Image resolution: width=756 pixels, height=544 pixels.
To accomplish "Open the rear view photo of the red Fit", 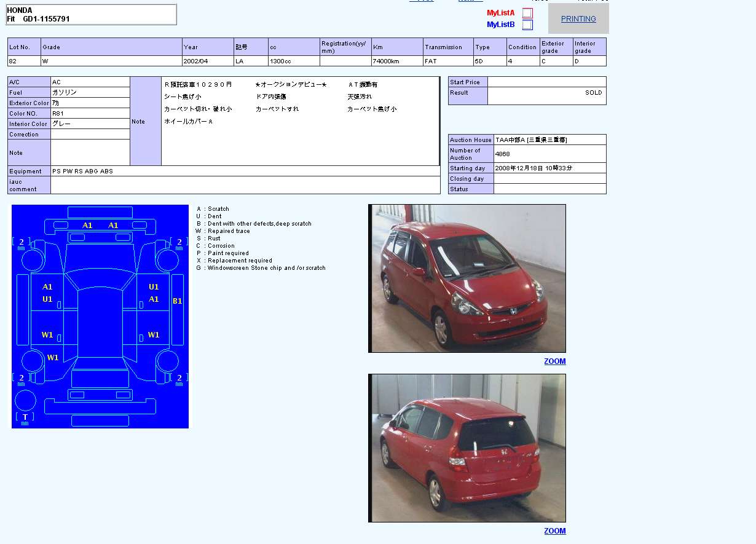I will click(467, 448).
